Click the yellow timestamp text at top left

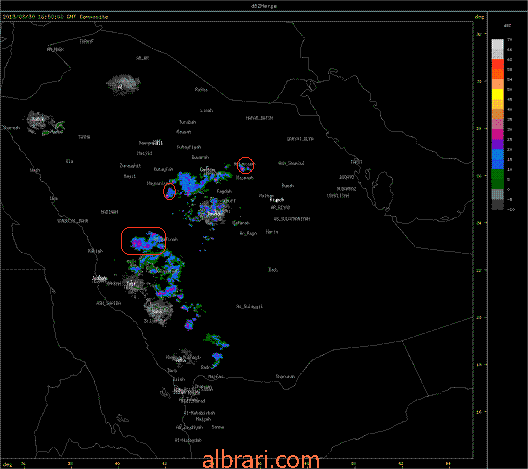click(x=56, y=16)
